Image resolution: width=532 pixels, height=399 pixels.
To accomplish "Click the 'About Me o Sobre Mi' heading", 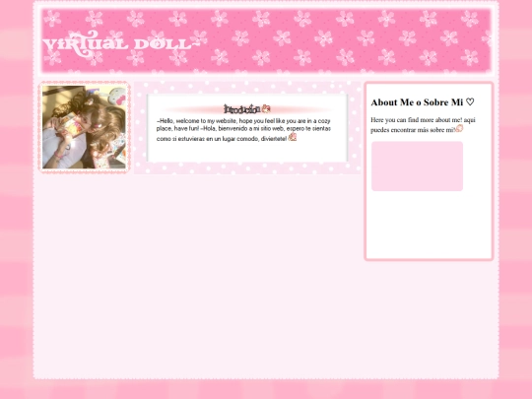I will [x=423, y=102].
